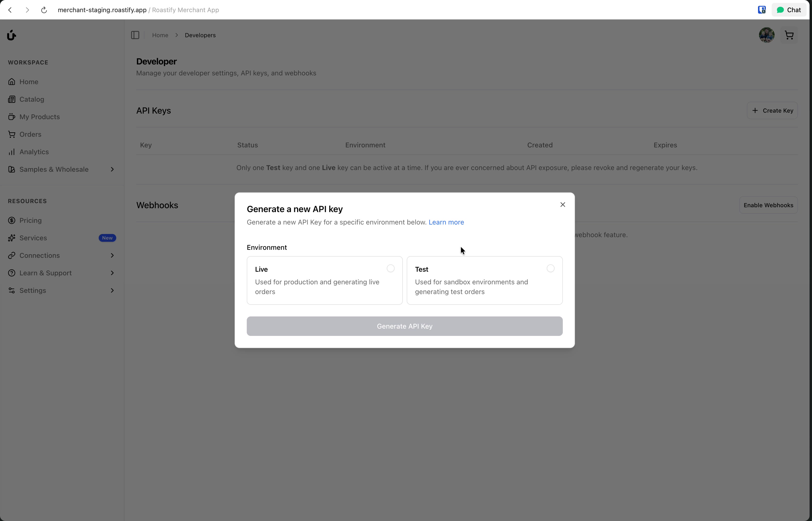
Task: Click the browser reload icon
Action: tap(44, 10)
